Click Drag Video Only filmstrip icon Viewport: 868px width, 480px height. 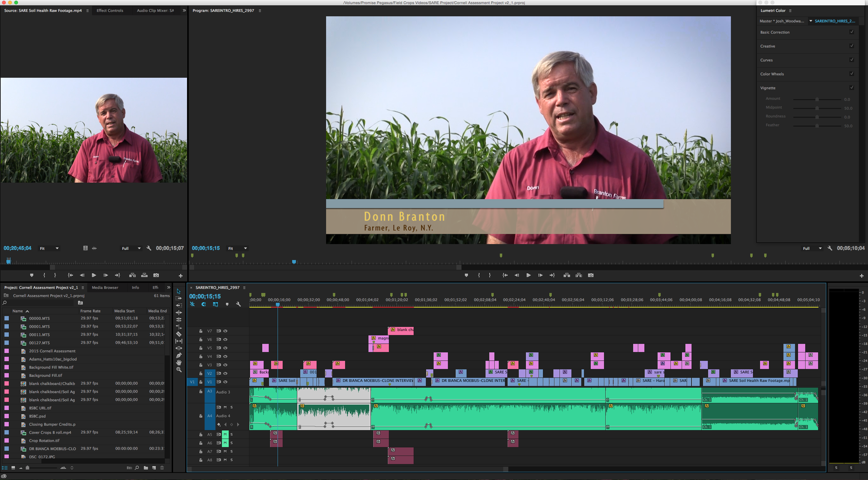pos(86,248)
